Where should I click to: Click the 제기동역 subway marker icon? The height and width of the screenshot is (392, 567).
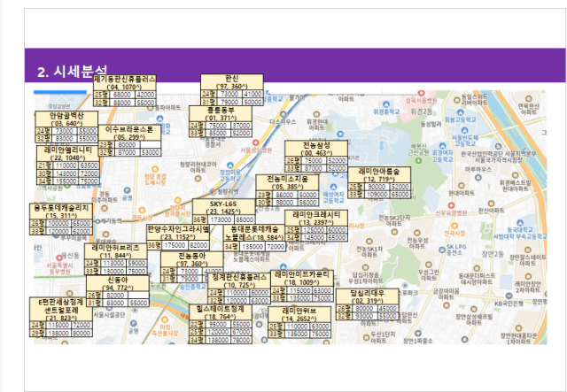tap(97, 221)
